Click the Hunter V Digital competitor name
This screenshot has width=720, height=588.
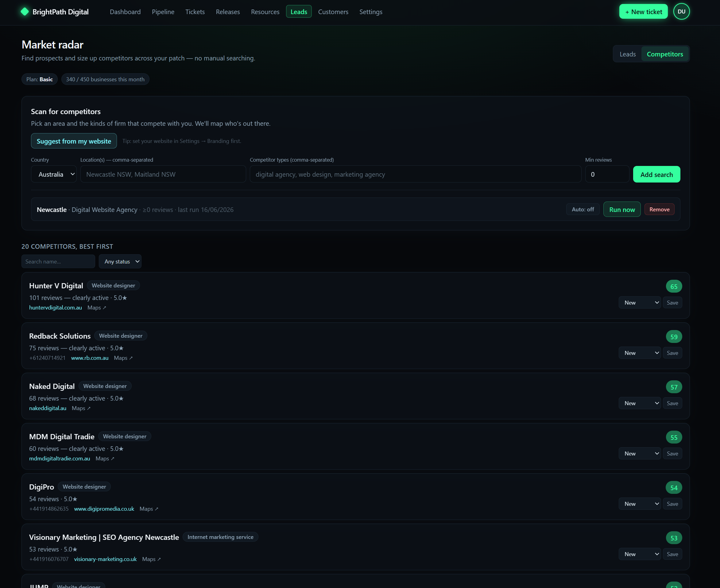pos(56,286)
